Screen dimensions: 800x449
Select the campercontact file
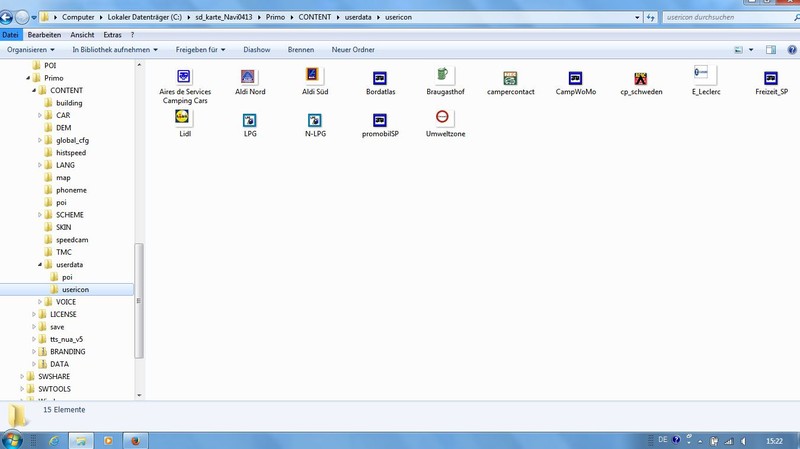click(510, 78)
